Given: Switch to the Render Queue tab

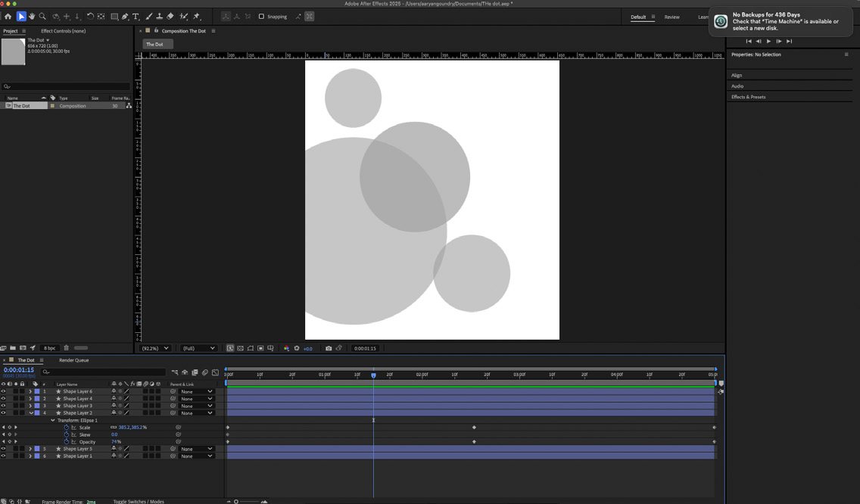Looking at the screenshot, I should click(74, 360).
